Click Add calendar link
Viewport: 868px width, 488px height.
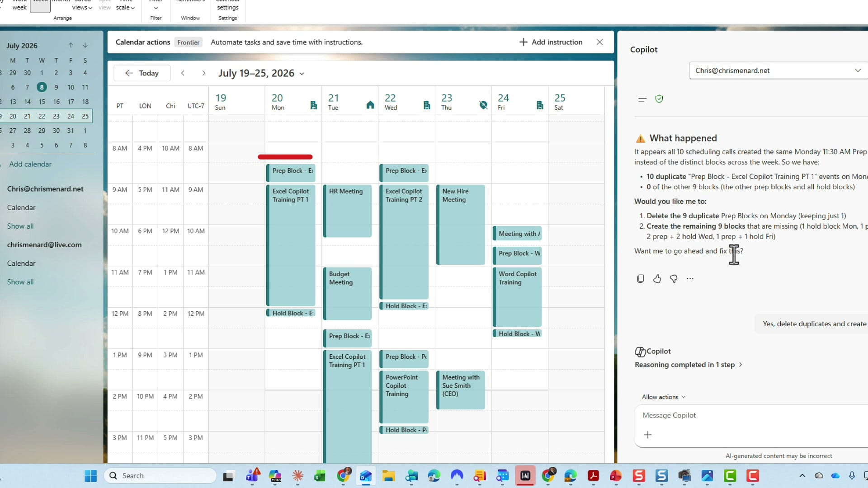30,164
